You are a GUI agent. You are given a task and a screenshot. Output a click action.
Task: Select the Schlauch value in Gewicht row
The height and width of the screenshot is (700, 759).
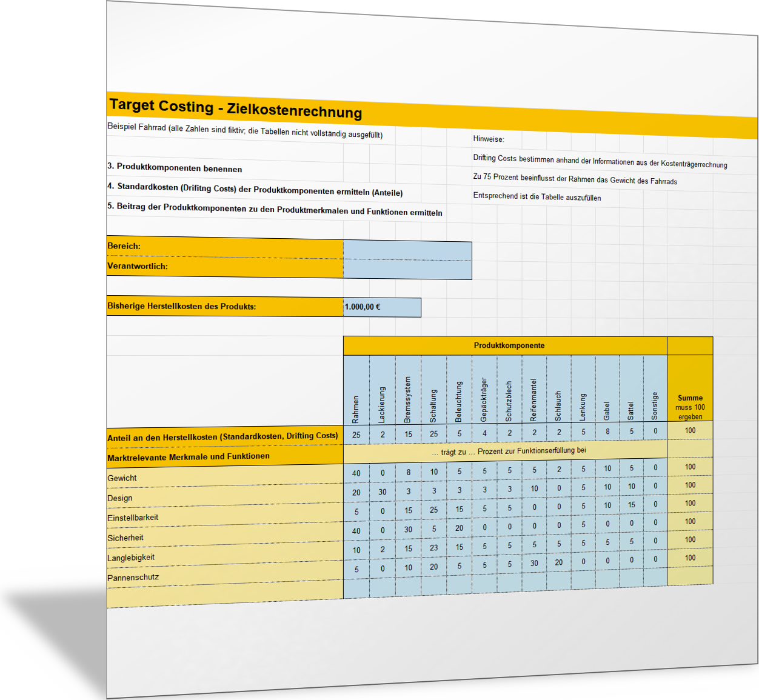[x=559, y=469]
